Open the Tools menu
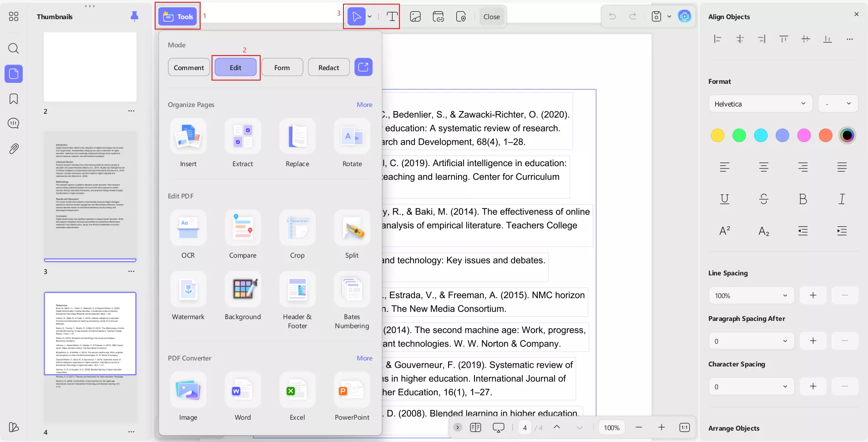This screenshot has height=442, width=868. coord(178,17)
